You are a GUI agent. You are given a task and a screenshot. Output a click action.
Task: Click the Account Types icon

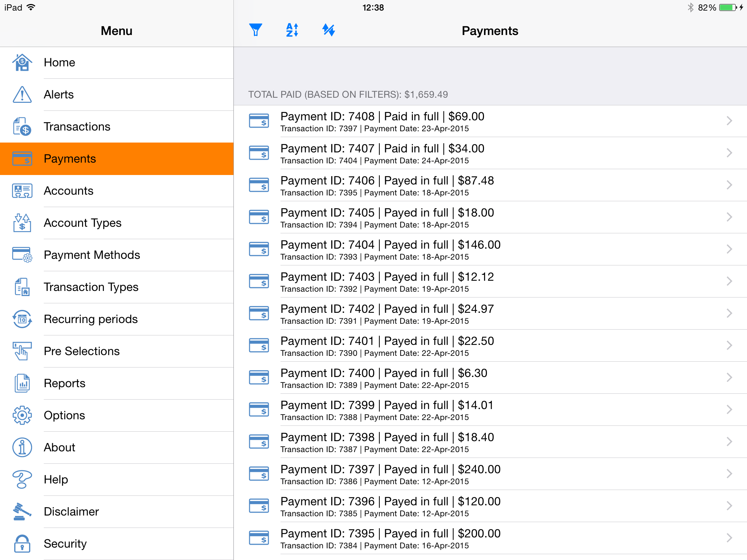pyautogui.click(x=22, y=223)
